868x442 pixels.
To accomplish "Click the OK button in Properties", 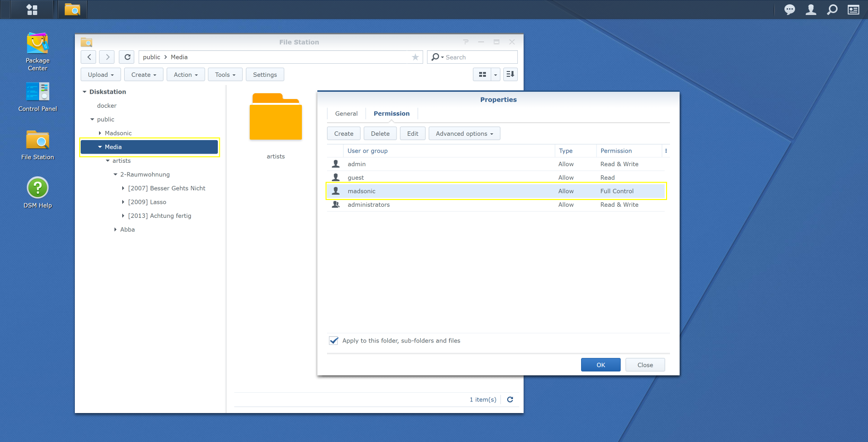I will point(600,365).
